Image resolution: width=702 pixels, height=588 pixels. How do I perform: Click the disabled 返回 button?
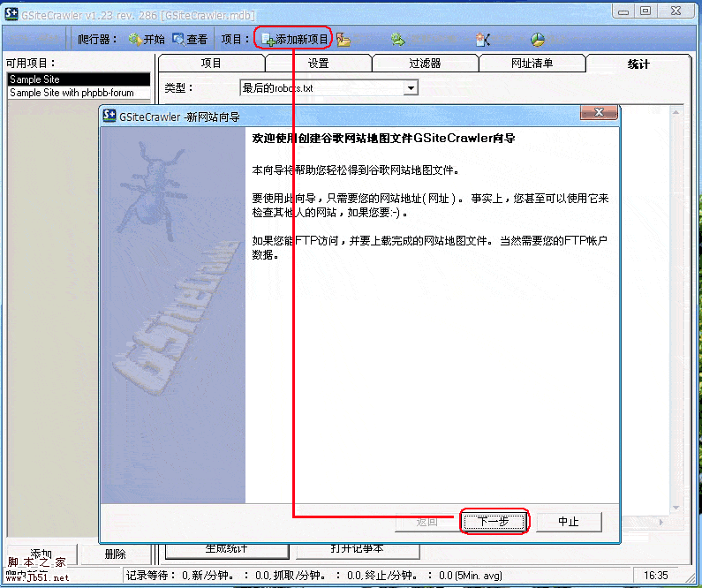426,522
